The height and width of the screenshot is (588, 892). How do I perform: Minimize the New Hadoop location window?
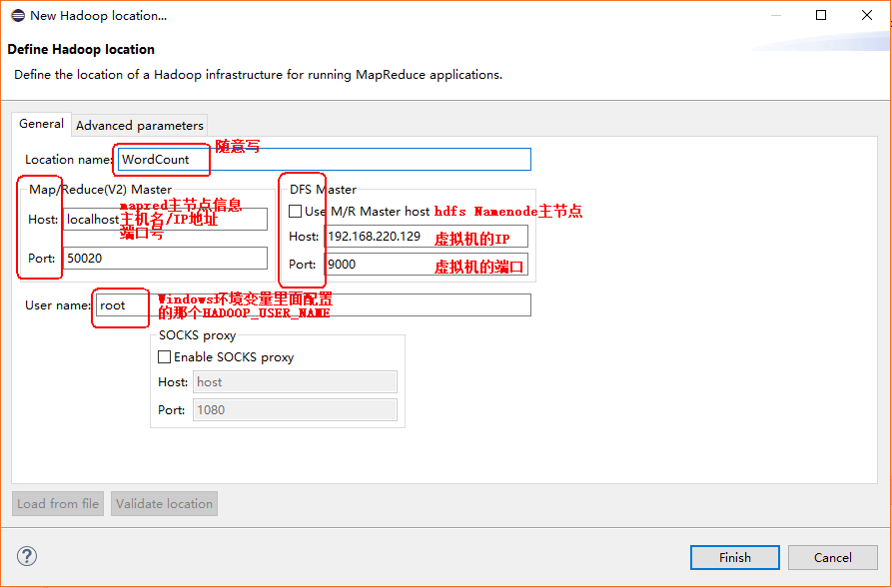click(775, 15)
